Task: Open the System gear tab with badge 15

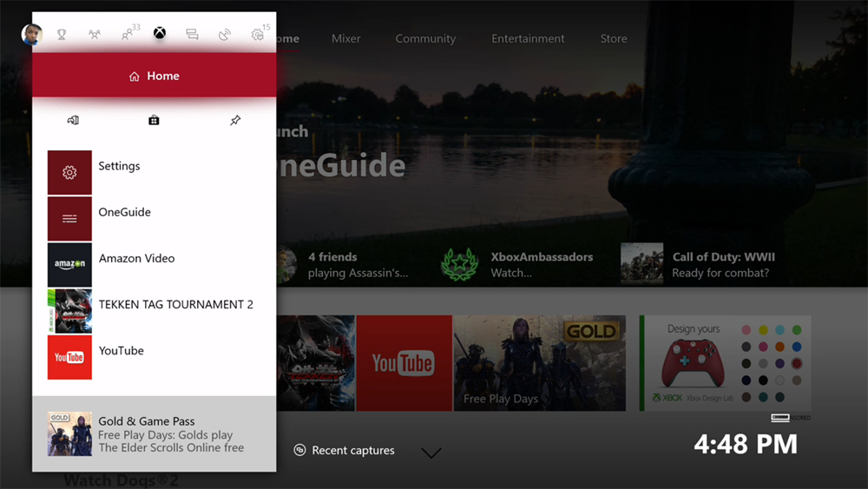Action: (259, 33)
